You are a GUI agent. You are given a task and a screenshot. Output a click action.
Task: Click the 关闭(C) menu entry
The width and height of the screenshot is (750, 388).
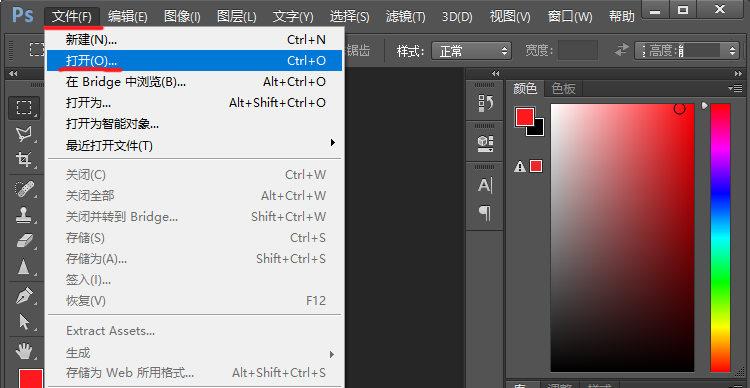click(194, 175)
